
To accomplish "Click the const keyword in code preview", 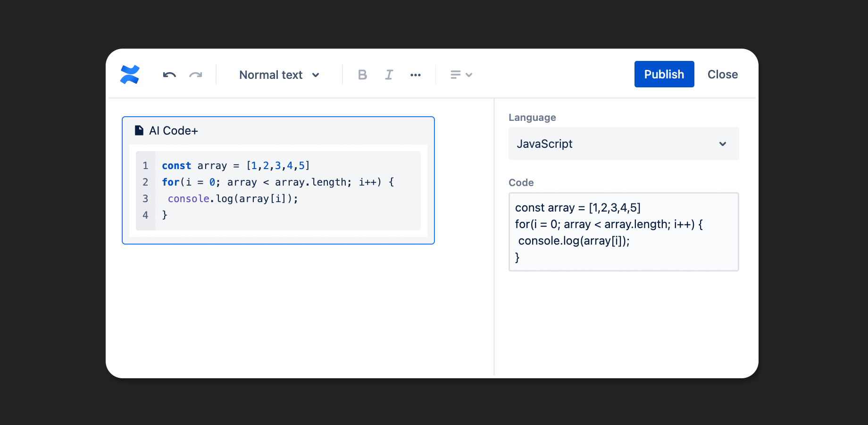I will [176, 166].
